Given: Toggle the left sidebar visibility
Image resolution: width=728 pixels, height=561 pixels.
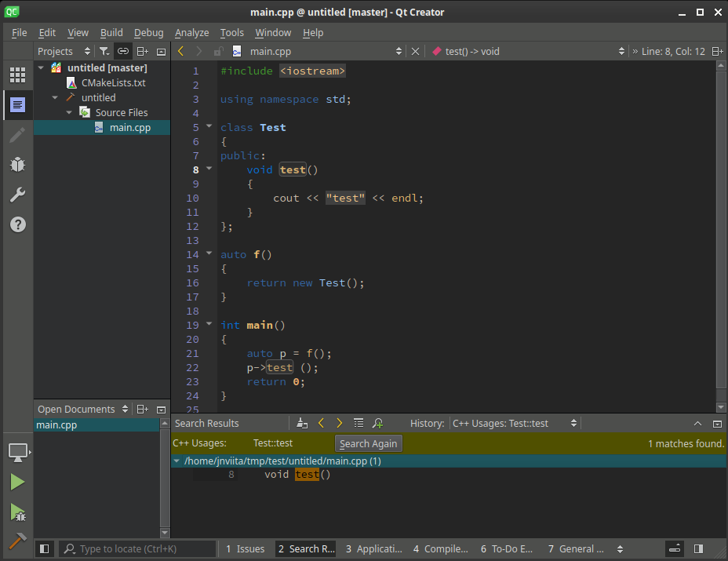Looking at the screenshot, I should [x=45, y=549].
